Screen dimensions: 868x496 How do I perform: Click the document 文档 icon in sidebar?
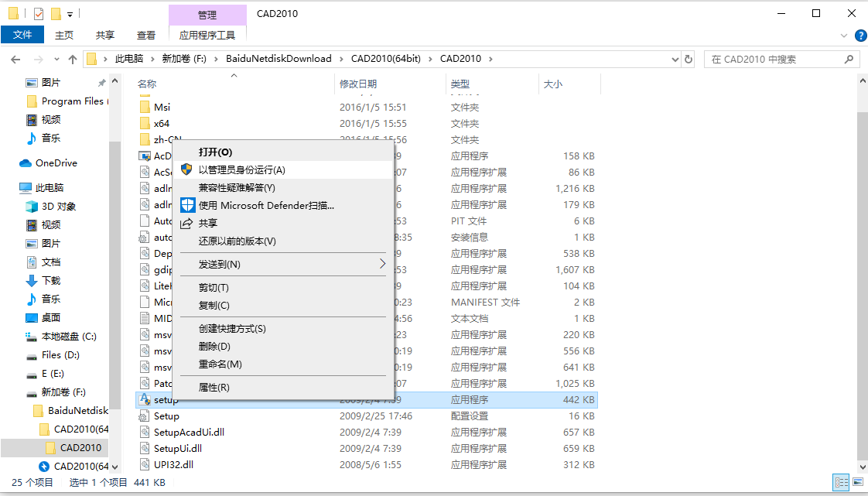[32, 262]
